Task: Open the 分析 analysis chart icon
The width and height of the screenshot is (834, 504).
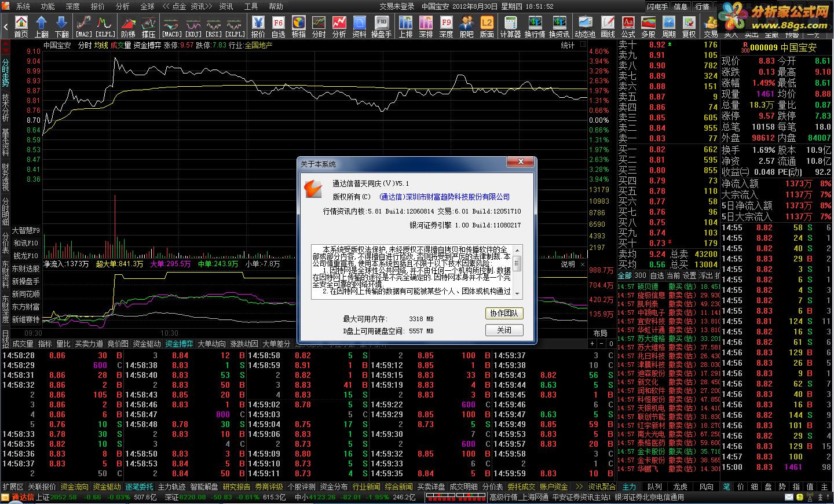Action: [x=339, y=27]
